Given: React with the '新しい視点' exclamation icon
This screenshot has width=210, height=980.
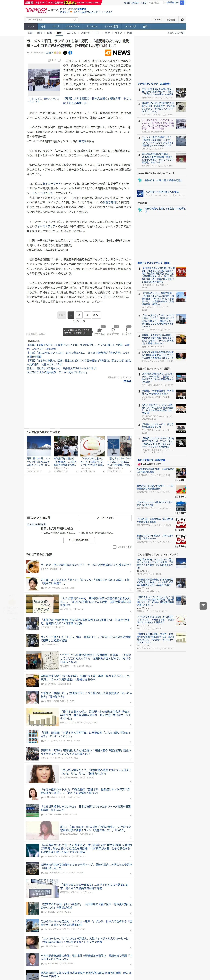Looking at the screenshot, I should pos(127,331).
